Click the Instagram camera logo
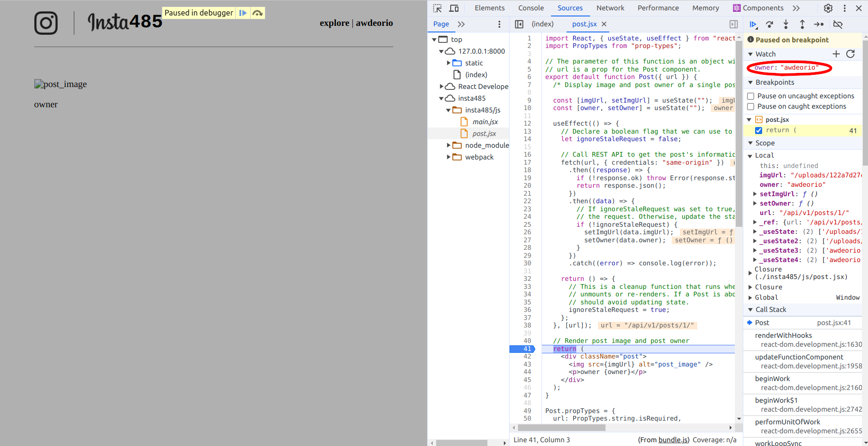Image resolution: width=868 pixels, height=446 pixels. pyautogui.click(x=46, y=23)
